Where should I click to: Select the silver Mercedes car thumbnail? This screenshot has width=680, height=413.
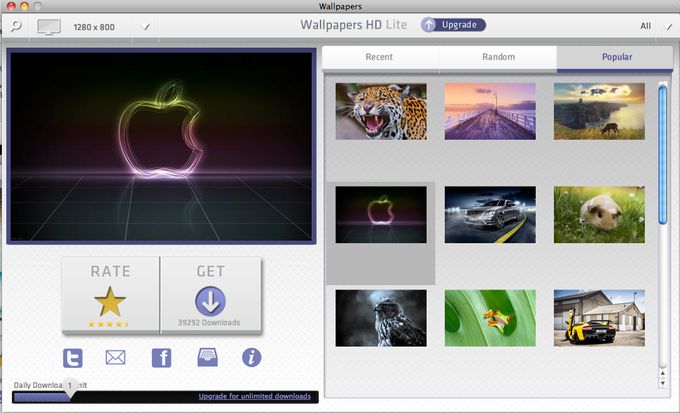pos(490,215)
